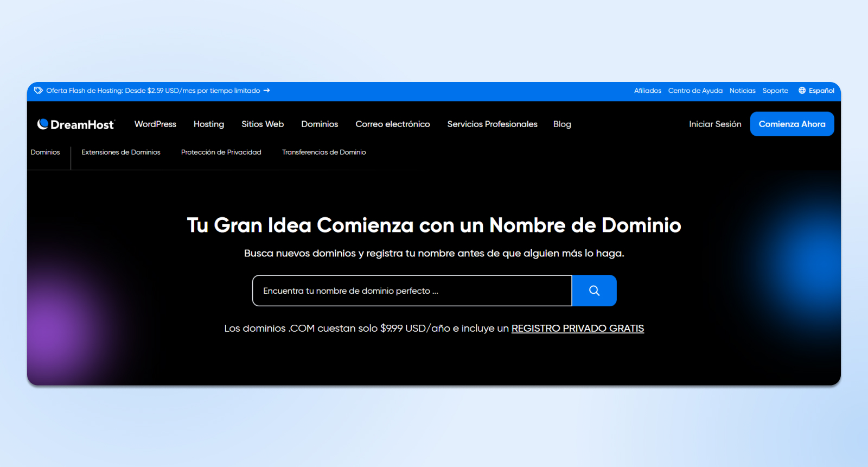Click the Los dominios .COM cuestan price text
The width and height of the screenshot is (868, 467).
click(367, 329)
